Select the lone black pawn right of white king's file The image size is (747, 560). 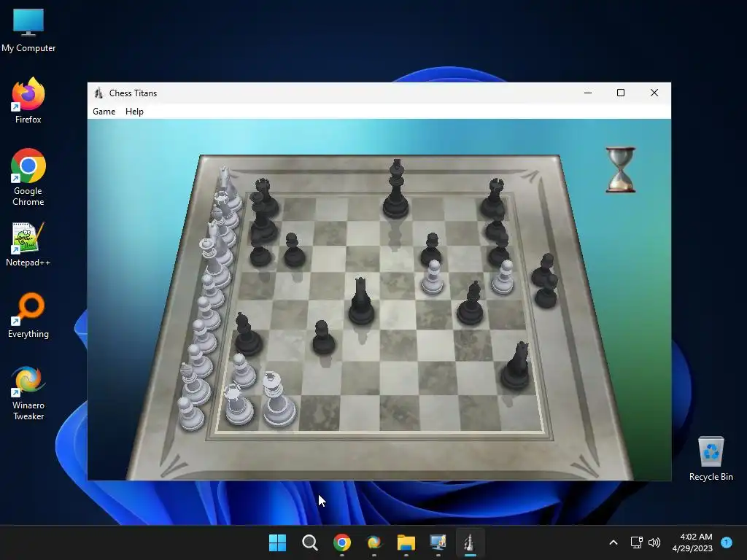click(x=323, y=337)
